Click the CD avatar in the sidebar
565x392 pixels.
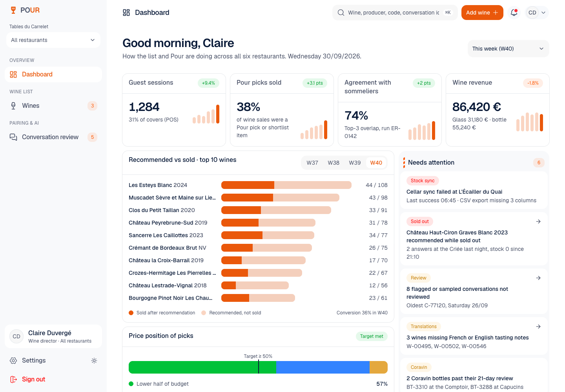16,336
